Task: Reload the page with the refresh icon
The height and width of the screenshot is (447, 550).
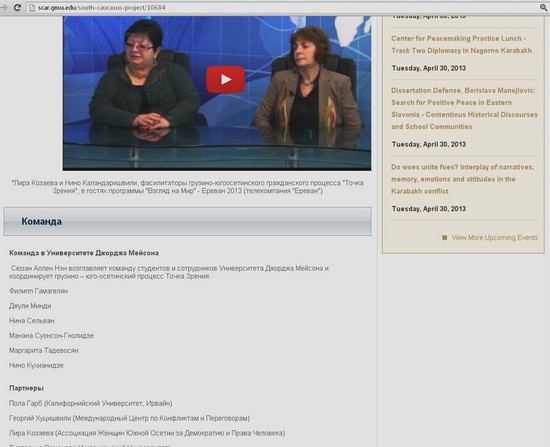Action: 17,7
